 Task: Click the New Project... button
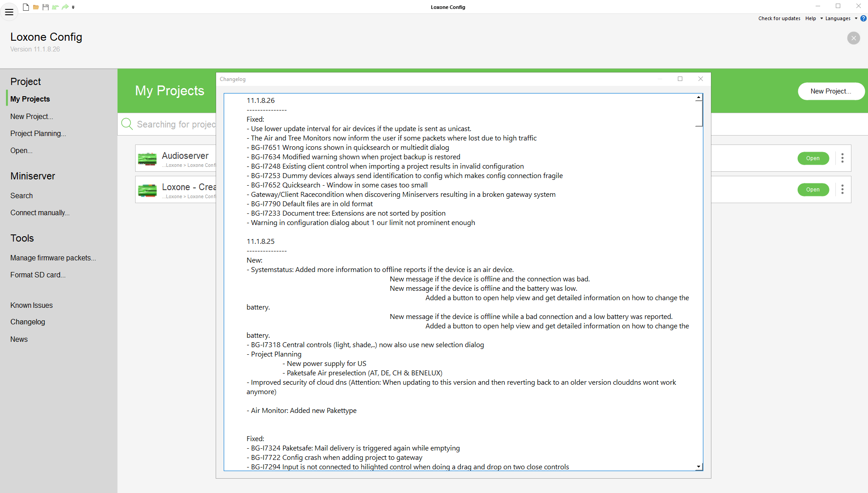pyautogui.click(x=831, y=91)
